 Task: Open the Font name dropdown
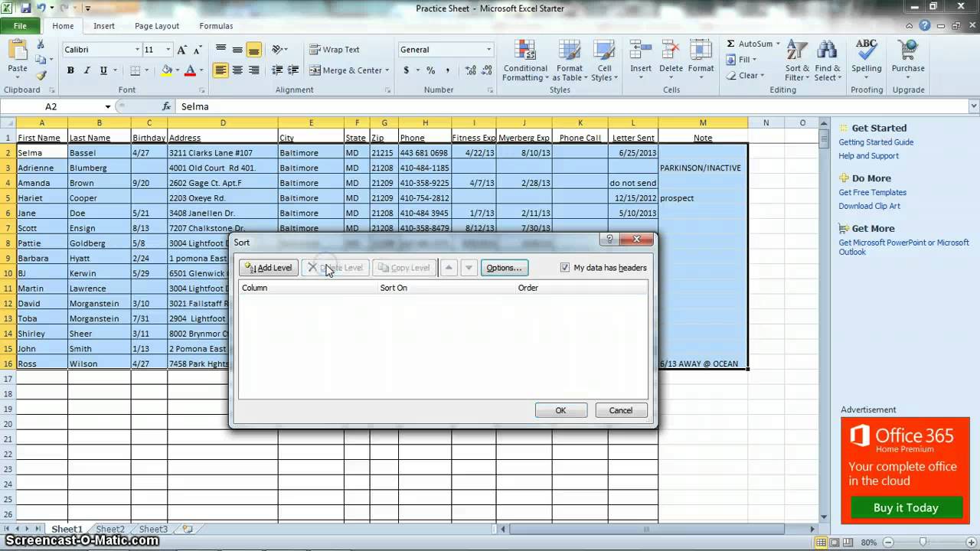coord(137,50)
